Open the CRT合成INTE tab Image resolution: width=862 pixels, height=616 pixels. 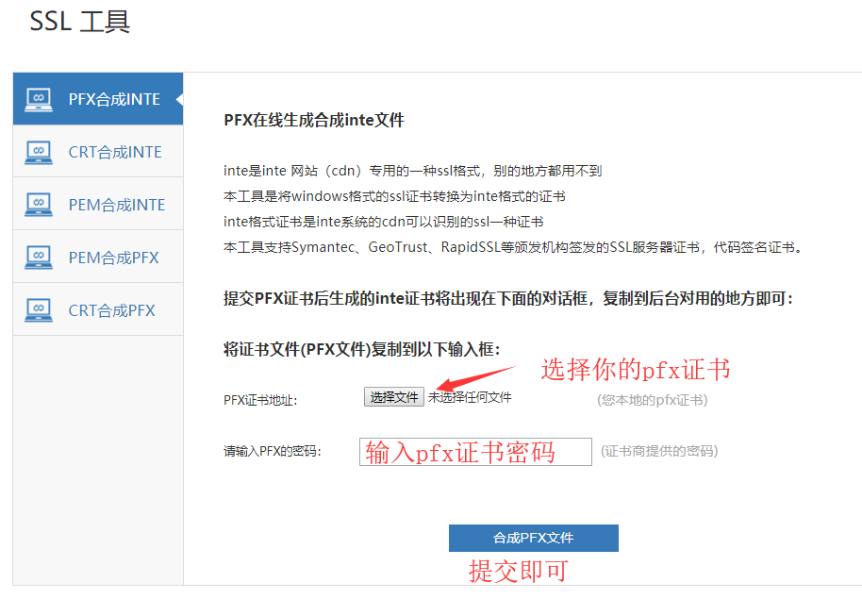115,152
